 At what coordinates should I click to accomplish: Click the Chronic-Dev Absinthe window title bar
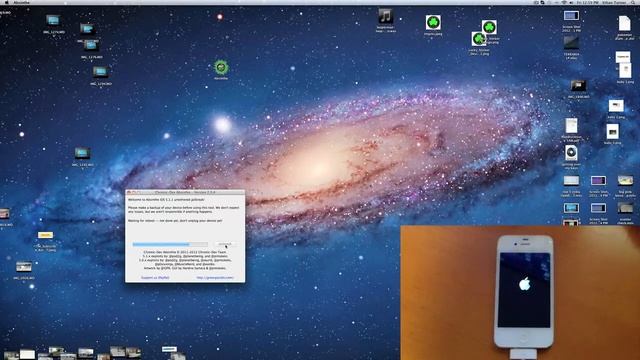185,192
